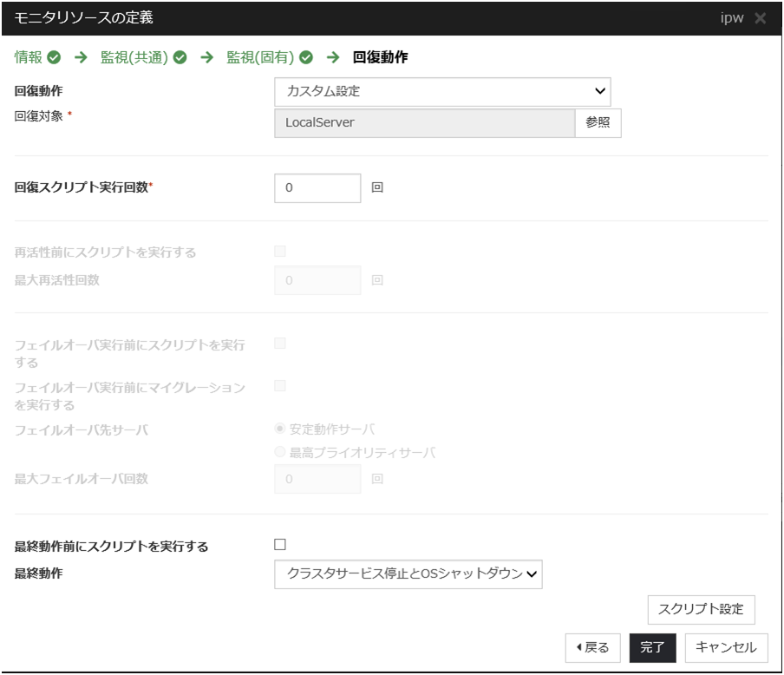Toggle the 再活性前にスクリプトを実行する checkbox
784x675 pixels.
tap(280, 252)
